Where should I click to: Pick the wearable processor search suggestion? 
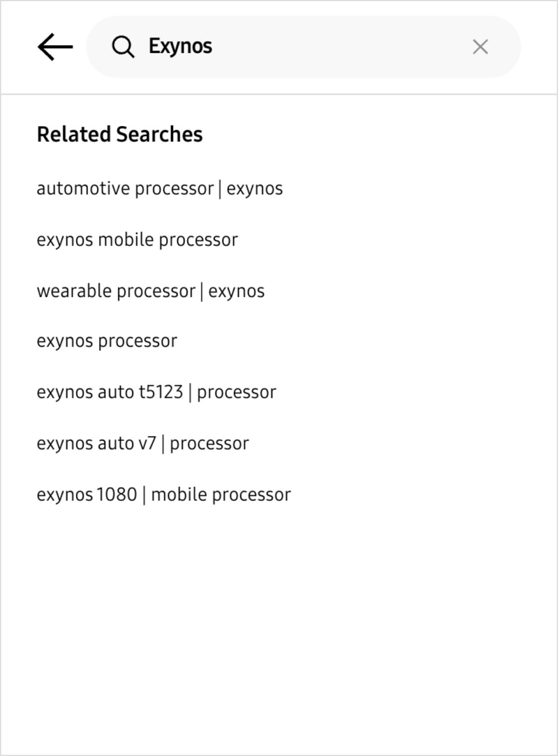tap(151, 291)
